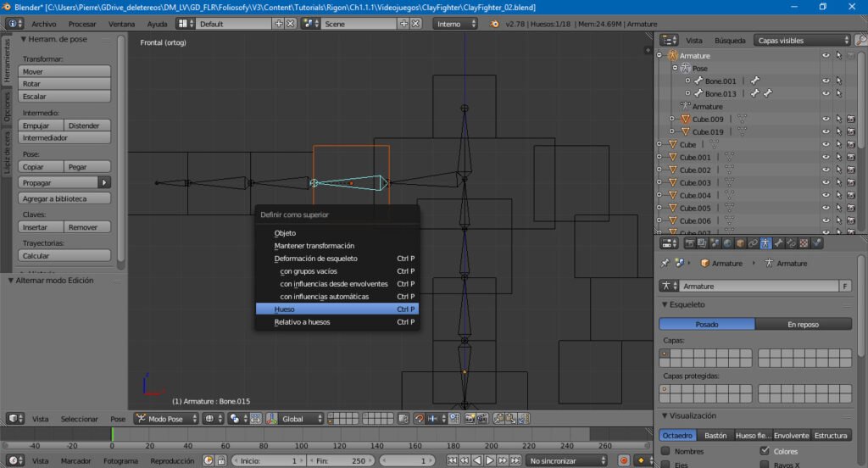The width and height of the screenshot is (868, 468).
Task: Enable the Nombres checkbox
Action: point(665,451)
